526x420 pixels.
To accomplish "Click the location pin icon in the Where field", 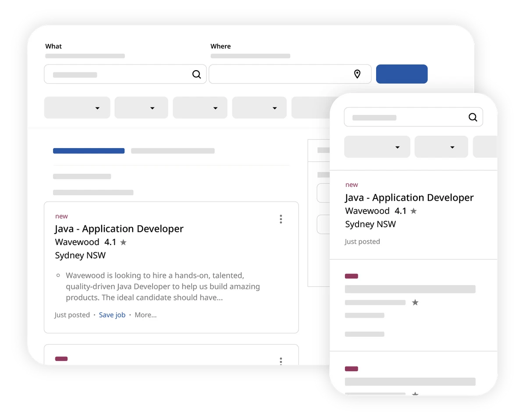I will 357,75.
